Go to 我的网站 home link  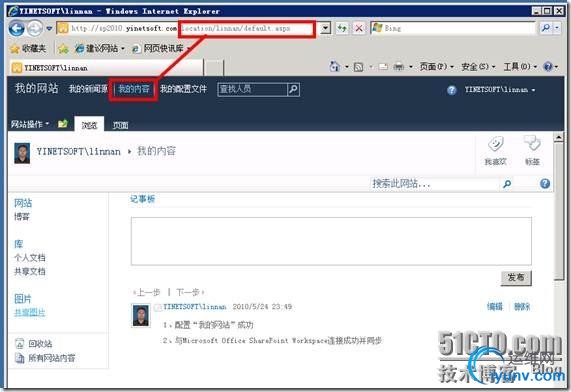pos(36,88)
